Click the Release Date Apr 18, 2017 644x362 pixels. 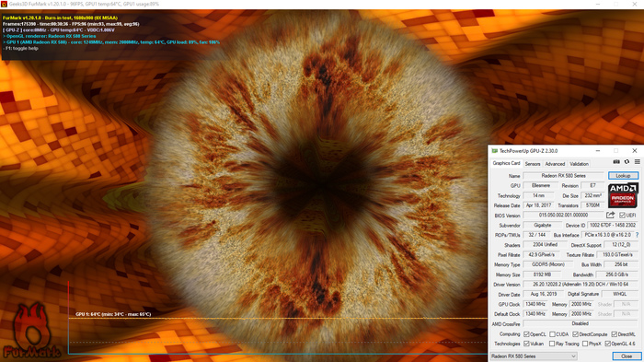538,205
